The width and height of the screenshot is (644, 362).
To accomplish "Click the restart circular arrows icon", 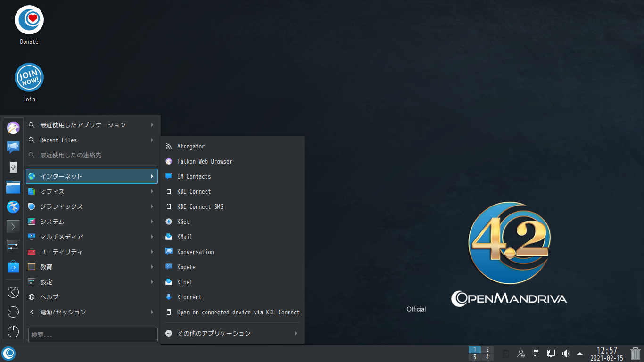I will tap(13, 312).
